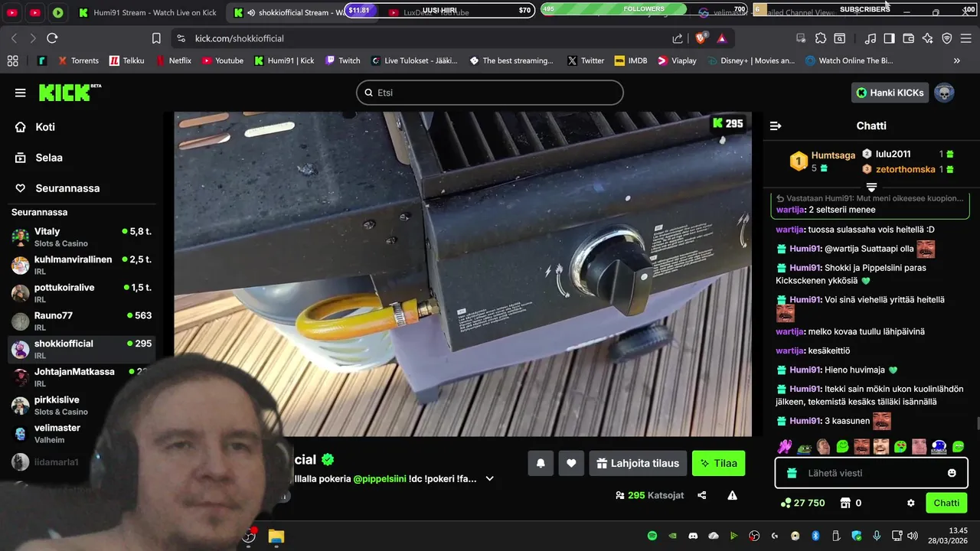This screenshot has width=980, height=551.
Task: Click the Lähetä viesti chat input
Action: click(x=873, y=473)
